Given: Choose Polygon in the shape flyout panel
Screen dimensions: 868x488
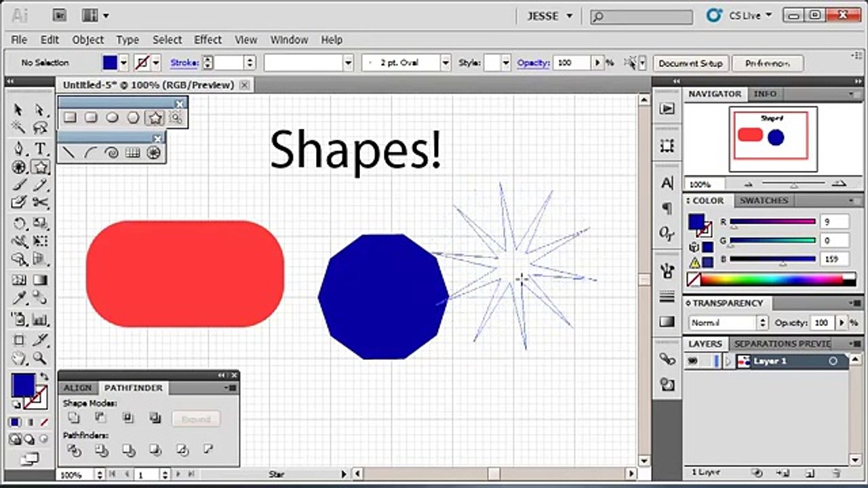Looking at the screenshot, I should (x=133, y=118).
